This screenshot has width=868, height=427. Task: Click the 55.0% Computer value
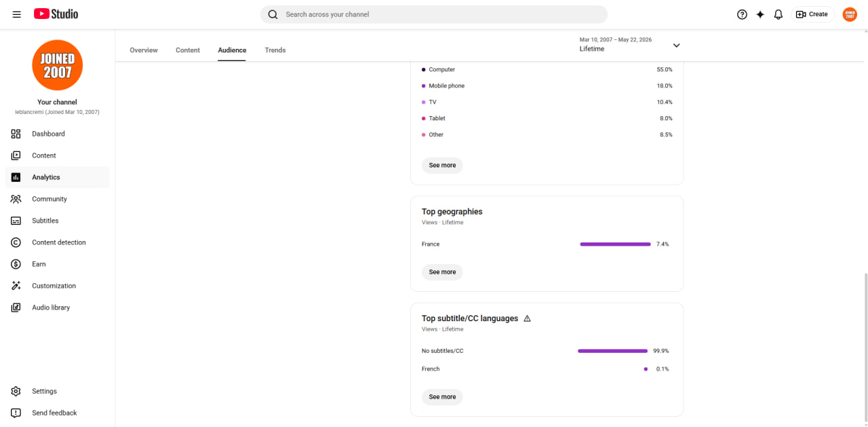point(665,69)
